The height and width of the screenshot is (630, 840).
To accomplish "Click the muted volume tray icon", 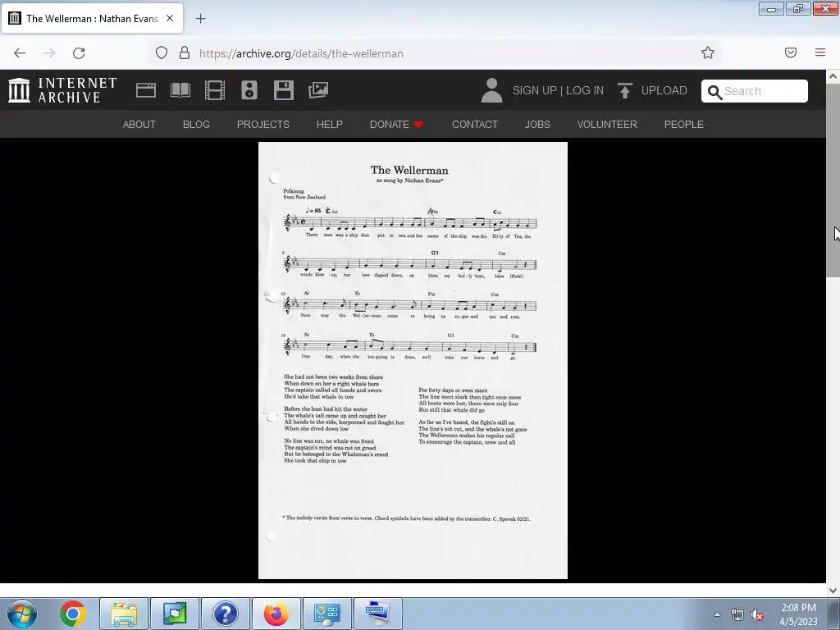I will 757,615.
